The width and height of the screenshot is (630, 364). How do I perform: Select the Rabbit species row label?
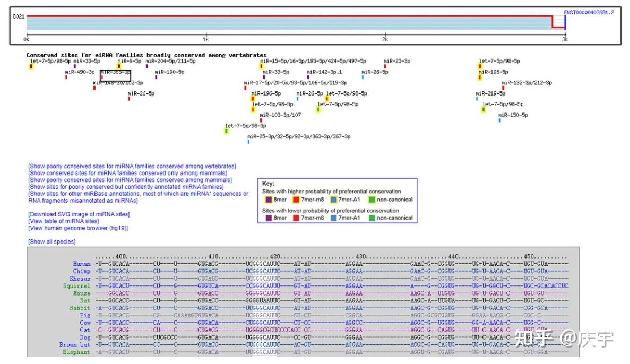[x=80, y=308]
